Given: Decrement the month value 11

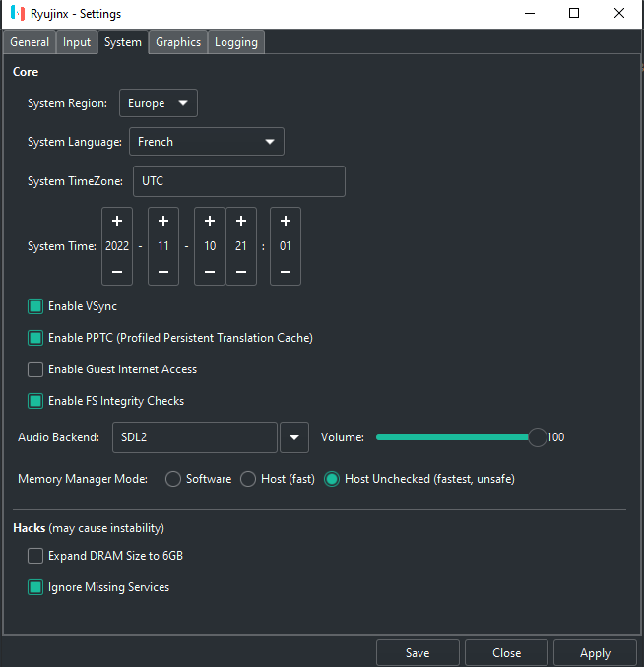Looking at the screenshot, I should pyautogui.click(x=163, y=272).
